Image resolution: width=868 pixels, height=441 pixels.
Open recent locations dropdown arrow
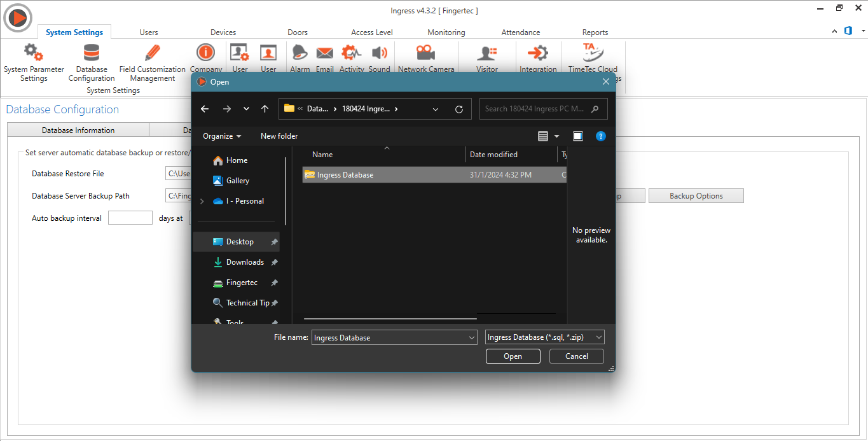pos(246,109)
